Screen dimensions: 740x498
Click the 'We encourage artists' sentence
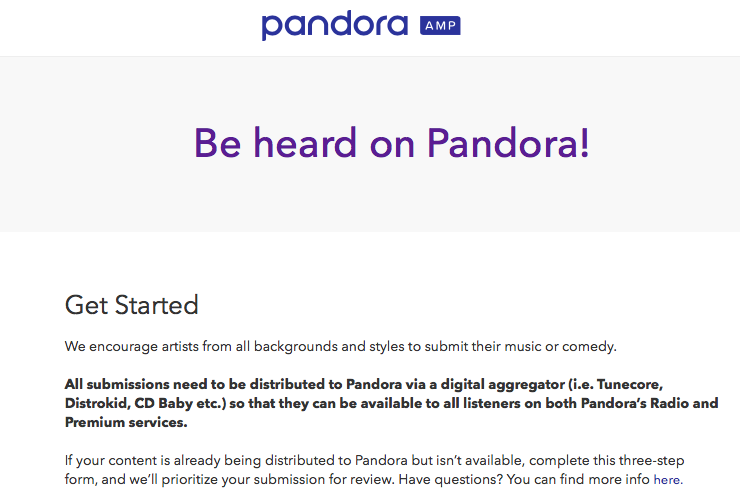click(x=340, y=346)
